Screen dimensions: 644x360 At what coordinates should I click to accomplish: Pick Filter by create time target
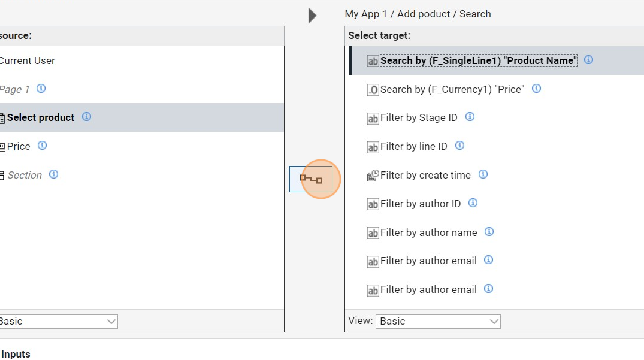[x=425, y=175]
